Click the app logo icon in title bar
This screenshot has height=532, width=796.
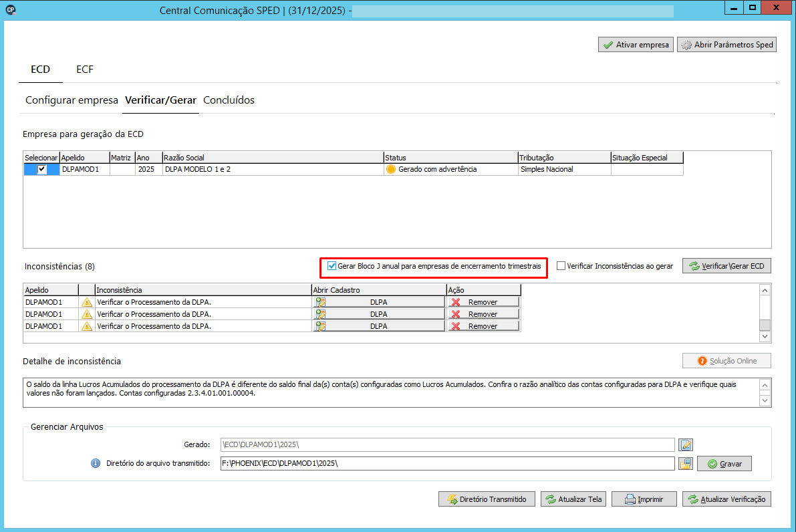point(11,9)
